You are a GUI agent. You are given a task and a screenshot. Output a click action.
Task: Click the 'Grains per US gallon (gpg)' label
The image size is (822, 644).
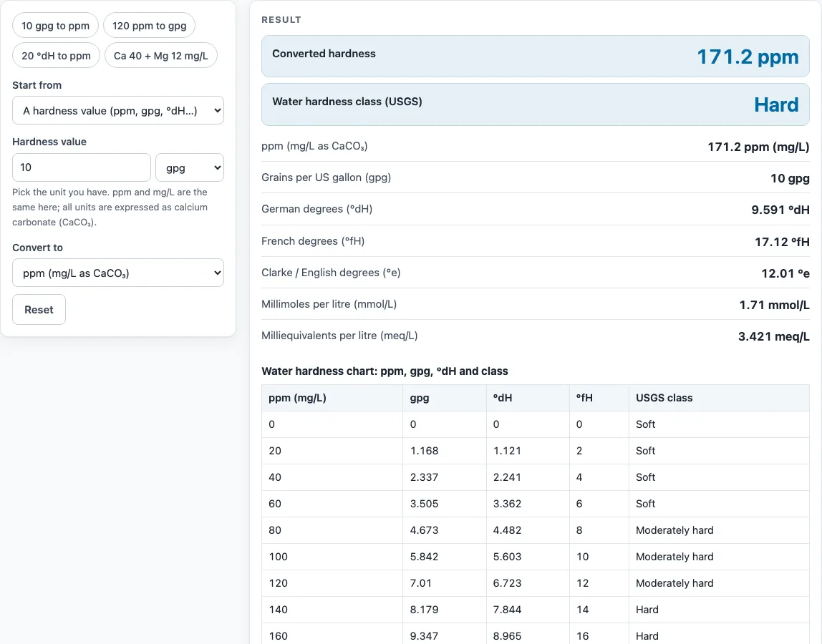(x=326, y=177)
